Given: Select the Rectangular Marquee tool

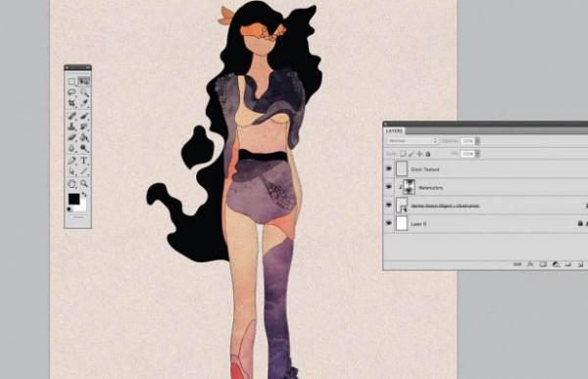Looking at the screenshot, I should 72,81.
